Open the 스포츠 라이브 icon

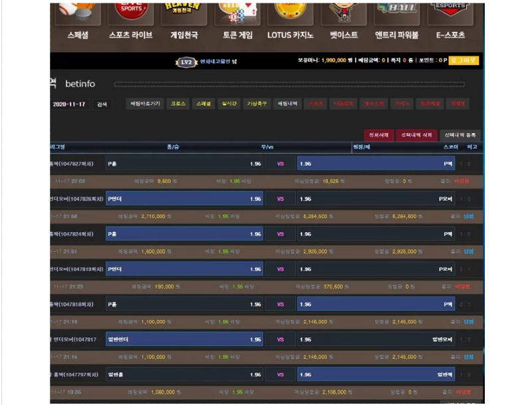(x=130, y=13)
